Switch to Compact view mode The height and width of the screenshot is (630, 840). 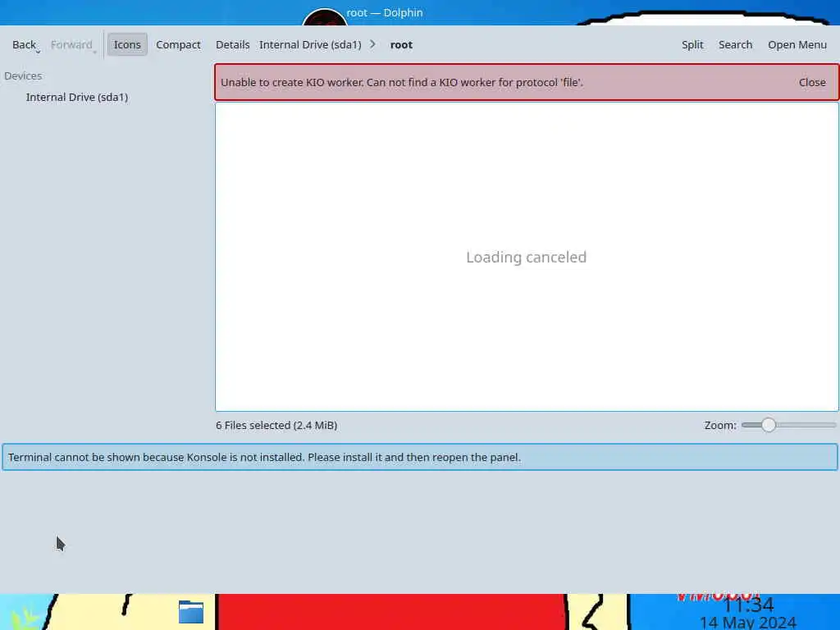pyautogui.click(x=178, y=45)
